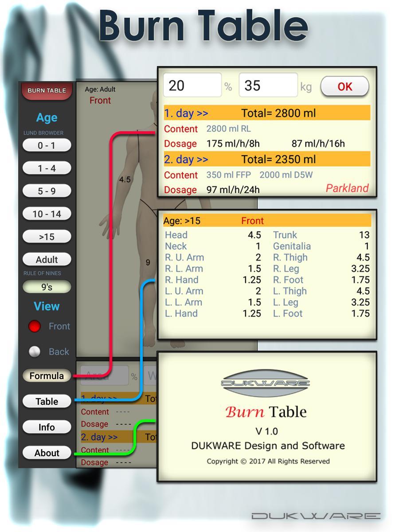Choose the 10 - 14 age button
Viewport: 399px width, 532px height.
click(x=47, y=214)
